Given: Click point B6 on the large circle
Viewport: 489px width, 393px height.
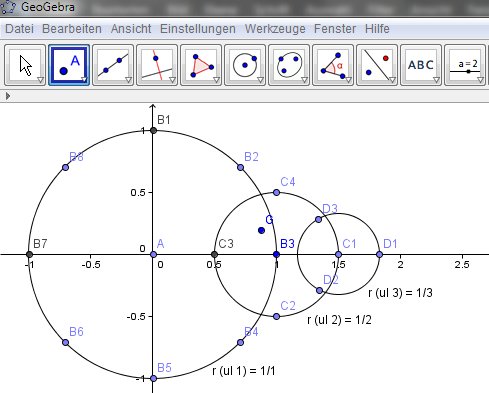Looking at the screenshot, I should [x=66, y=342].
